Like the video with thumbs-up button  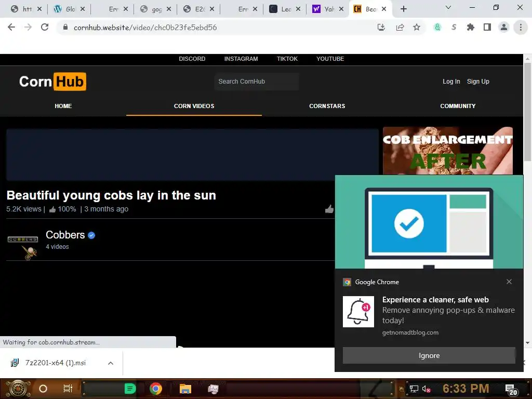[329, 209]
